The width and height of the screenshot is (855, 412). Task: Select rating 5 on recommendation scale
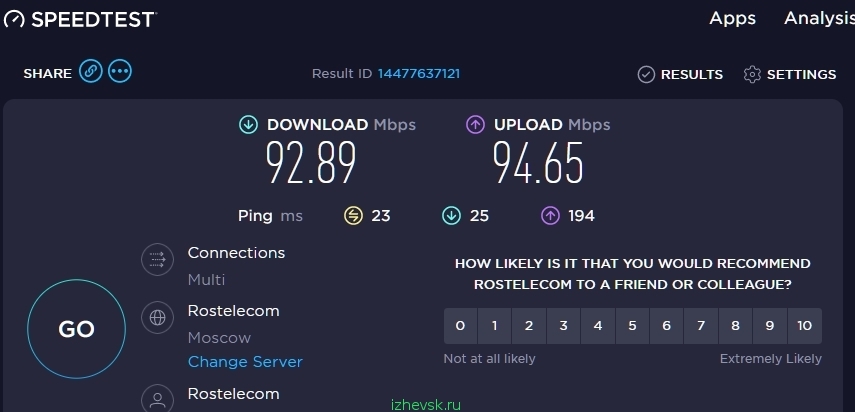633,326
